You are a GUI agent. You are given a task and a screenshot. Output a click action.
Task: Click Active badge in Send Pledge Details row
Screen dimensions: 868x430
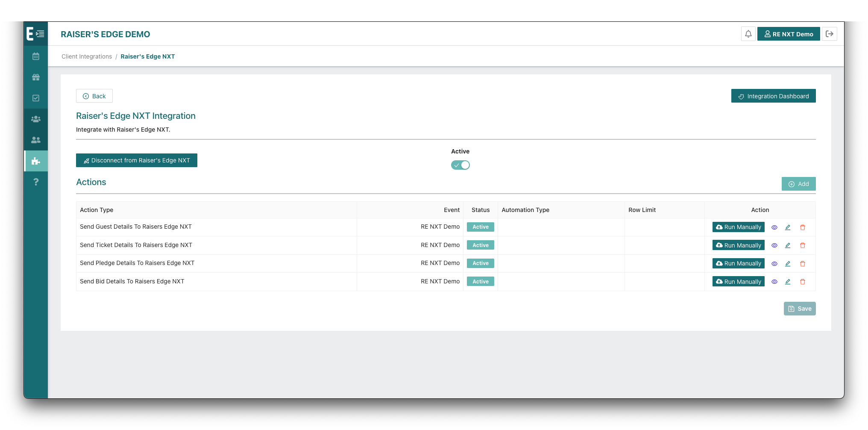(x=481, y=263)
